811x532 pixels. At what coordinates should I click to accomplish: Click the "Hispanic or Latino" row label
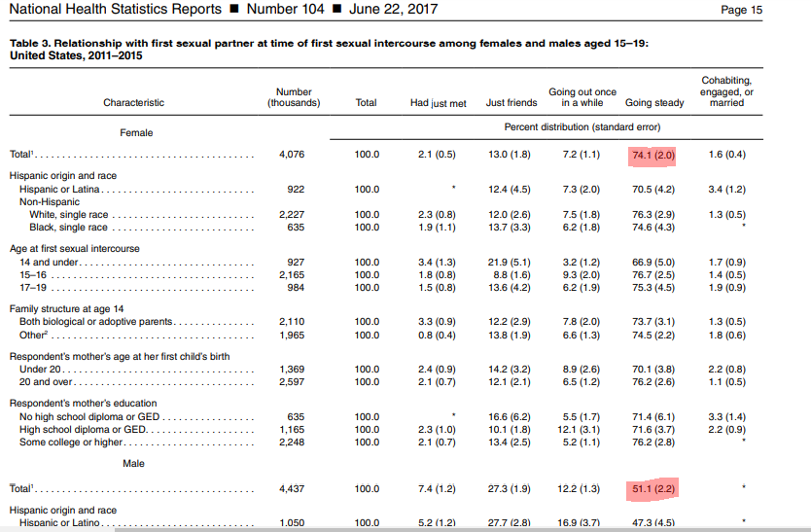click(x=59, y=522)
